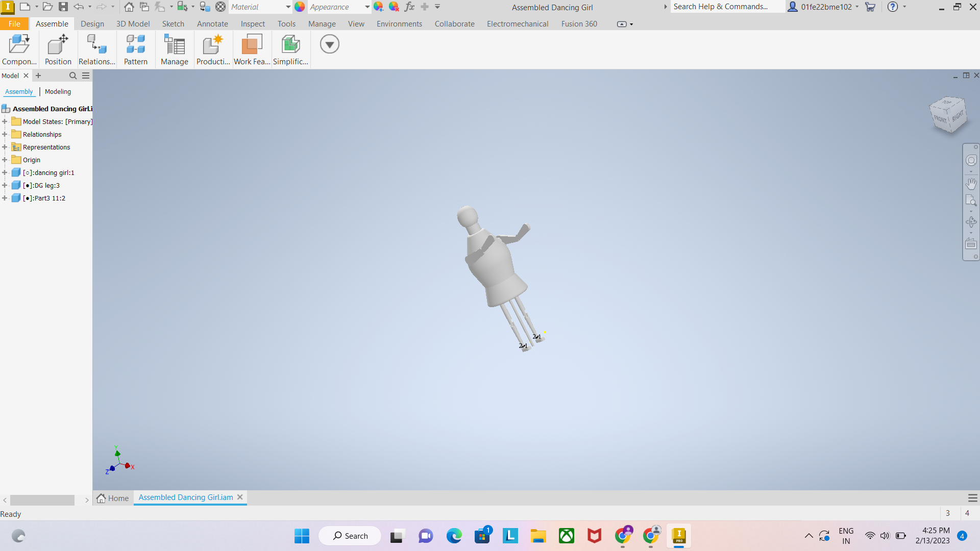Select the Simplification tool
980x551 pixels.
[290, 49]
